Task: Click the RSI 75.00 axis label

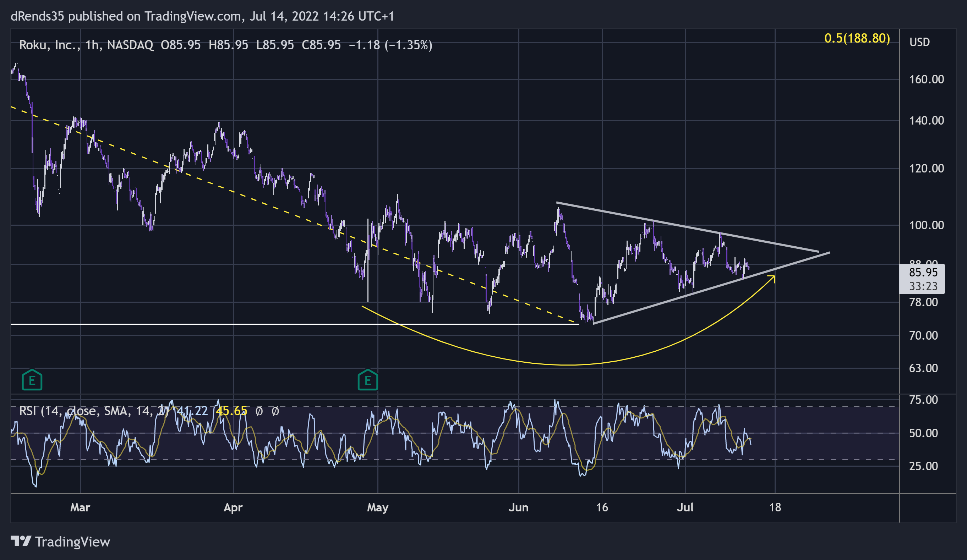Action: coord(923,400)
